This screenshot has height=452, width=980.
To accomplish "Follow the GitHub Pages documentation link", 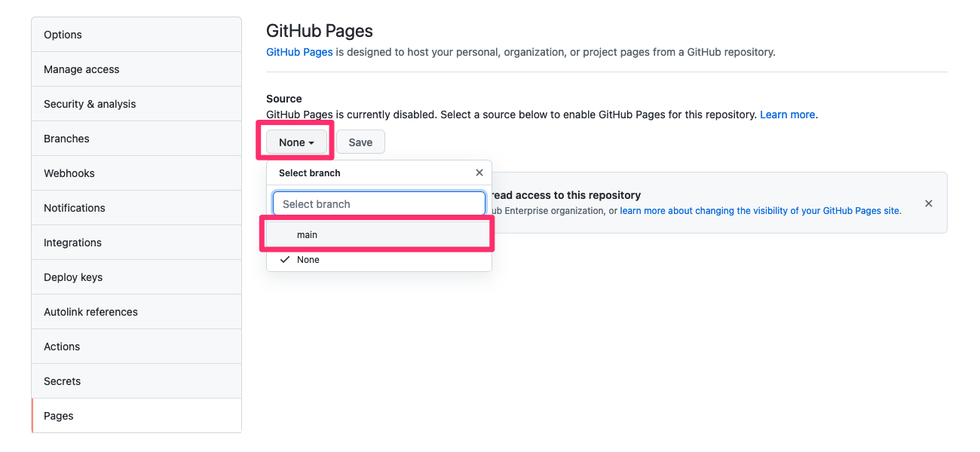I will [x=299, y=52].
